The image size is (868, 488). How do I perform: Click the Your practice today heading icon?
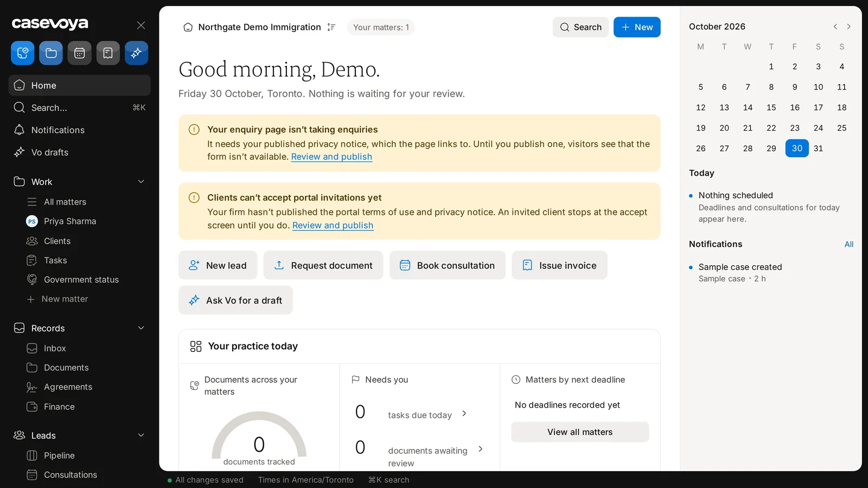[196, 346]
